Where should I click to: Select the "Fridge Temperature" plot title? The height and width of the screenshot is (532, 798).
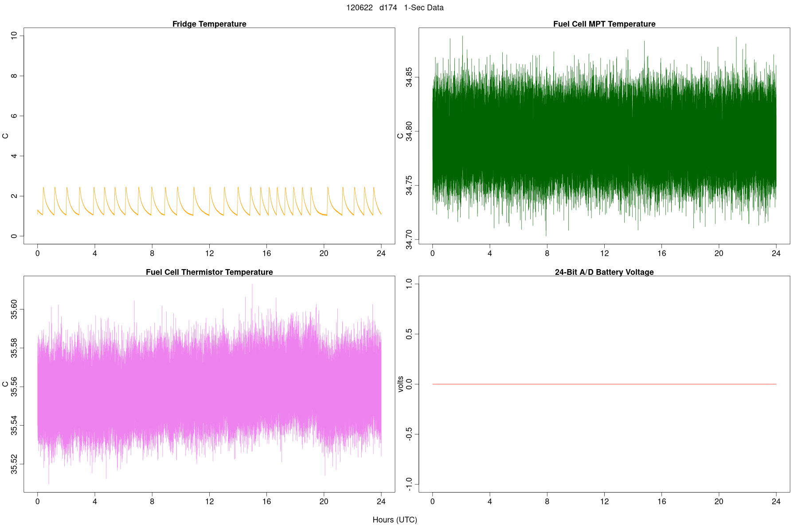click(209, 24)
